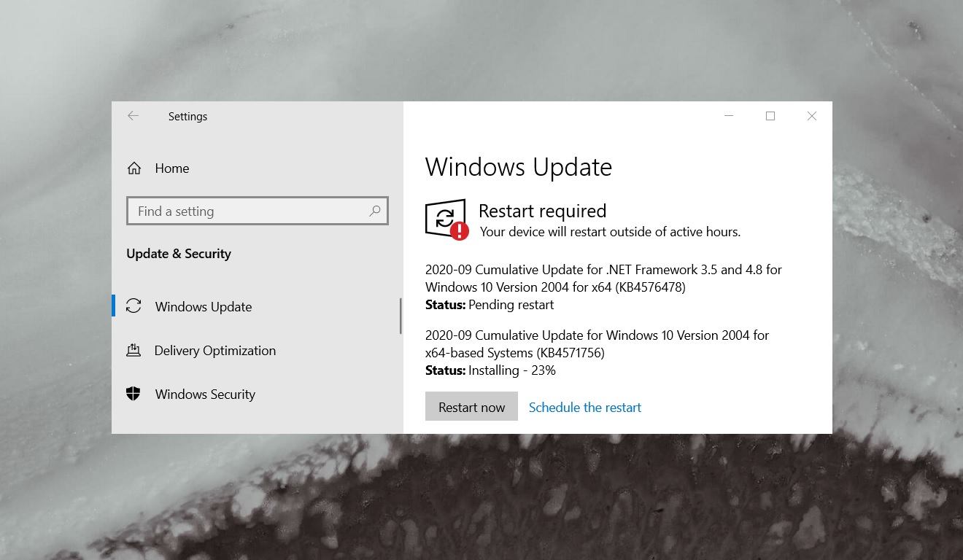Select Home in the sidebar

(x=171, y=168)
